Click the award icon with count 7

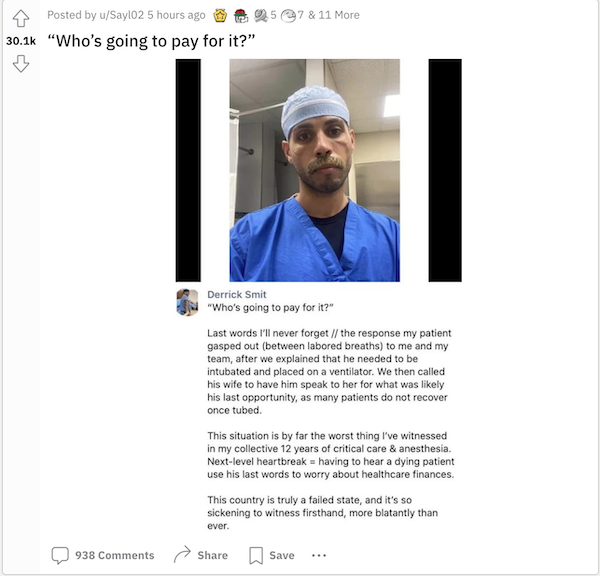(x=288, y=15)
